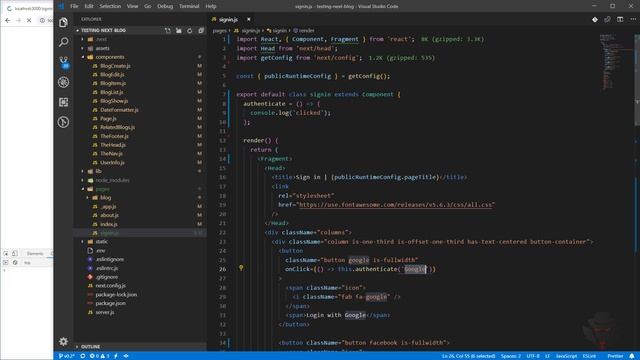Click LF end-of-line selector
The image size is (640, 360).
tap(547, 356)
